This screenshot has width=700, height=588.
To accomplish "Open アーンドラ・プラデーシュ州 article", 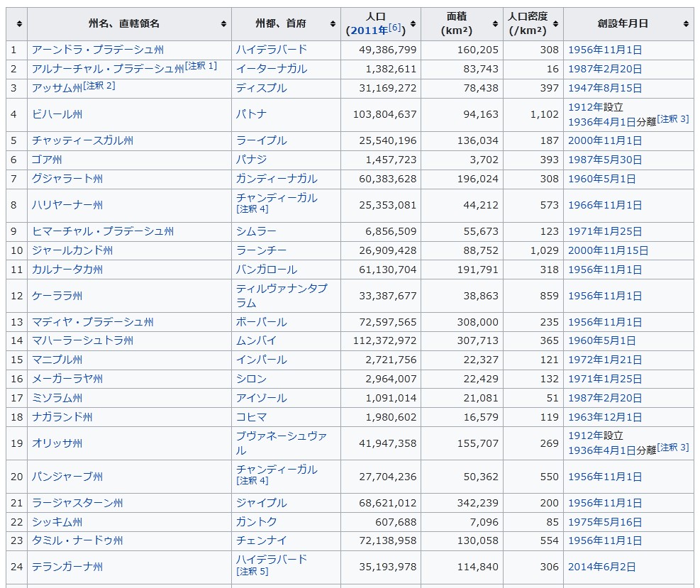I will pos(97,50).
